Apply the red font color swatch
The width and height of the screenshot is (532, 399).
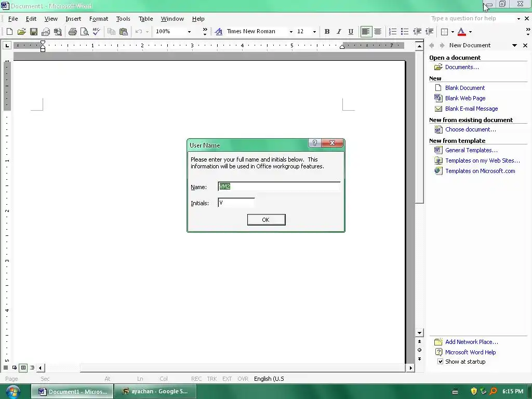tap(461, 32)
